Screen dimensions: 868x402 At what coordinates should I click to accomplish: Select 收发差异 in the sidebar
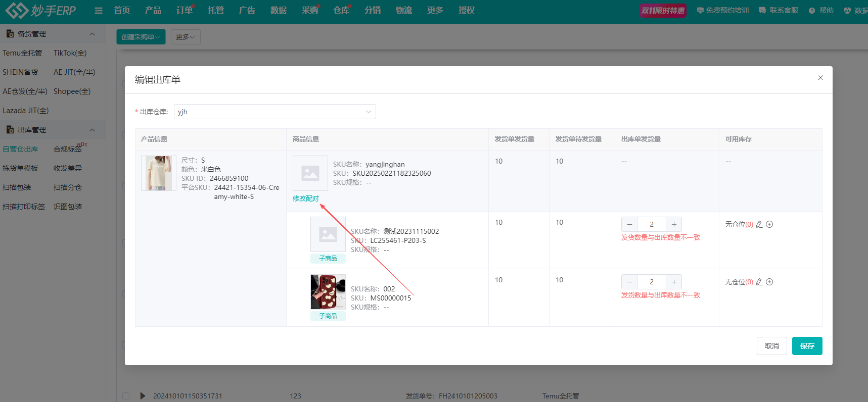click(x=68, y=168)
